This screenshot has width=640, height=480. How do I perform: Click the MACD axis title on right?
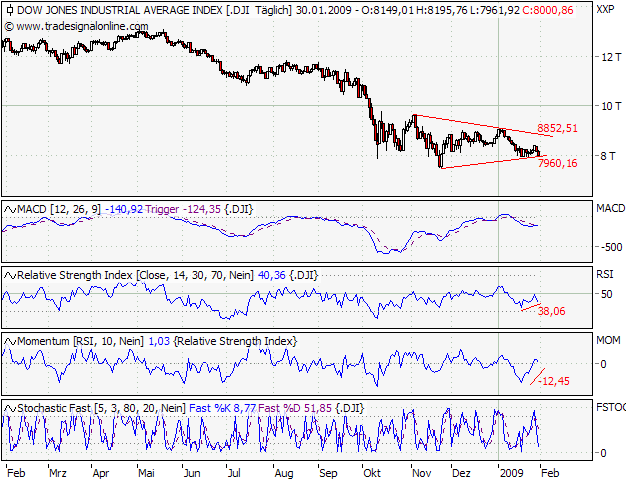611,209
